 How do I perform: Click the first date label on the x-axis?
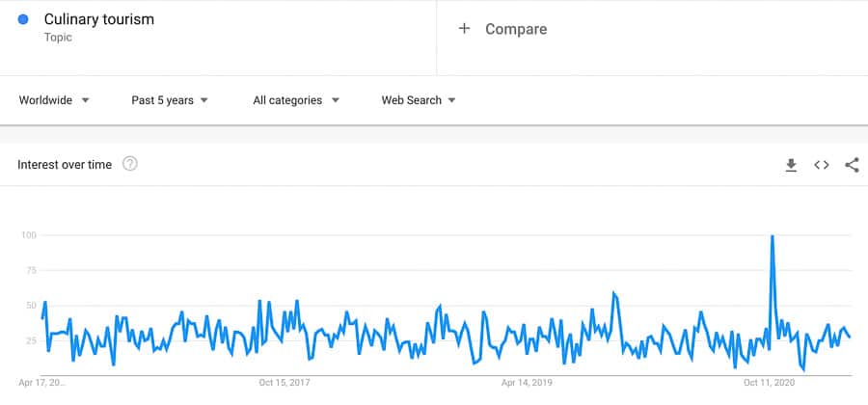[x=42, y=382]
